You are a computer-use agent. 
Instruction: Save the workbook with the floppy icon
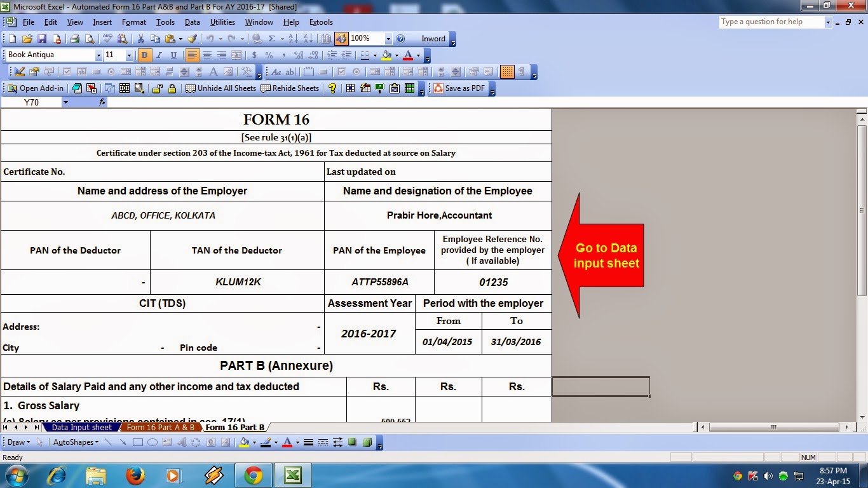(x=42, y=39)
